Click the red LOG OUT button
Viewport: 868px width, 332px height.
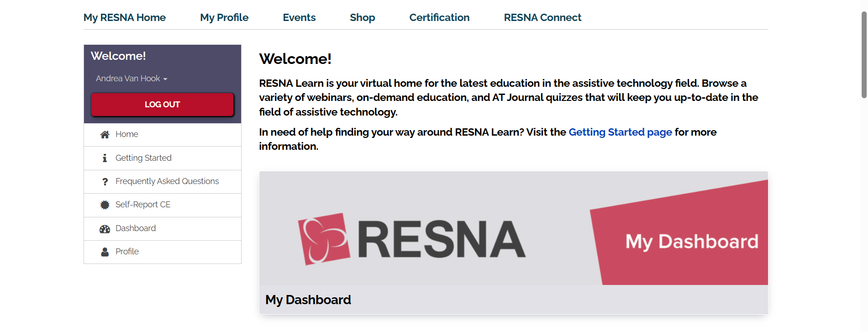tap(163, 105)
